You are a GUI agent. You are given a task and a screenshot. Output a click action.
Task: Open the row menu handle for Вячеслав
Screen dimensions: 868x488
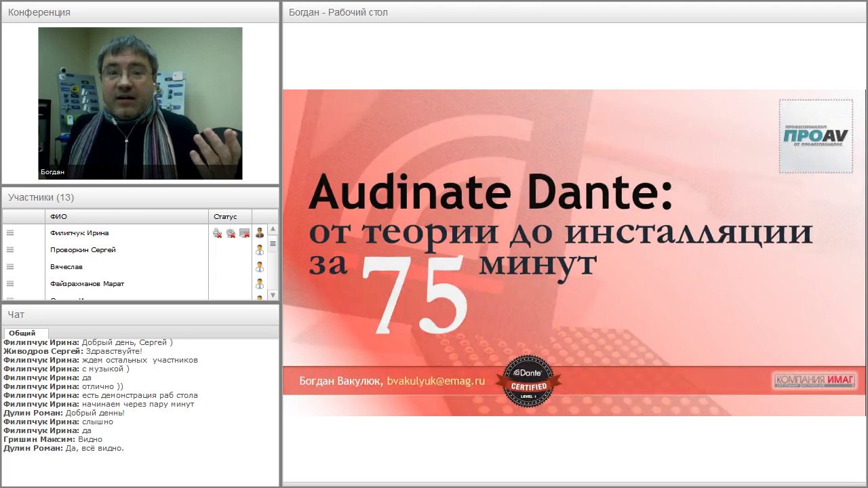[10, 267]
